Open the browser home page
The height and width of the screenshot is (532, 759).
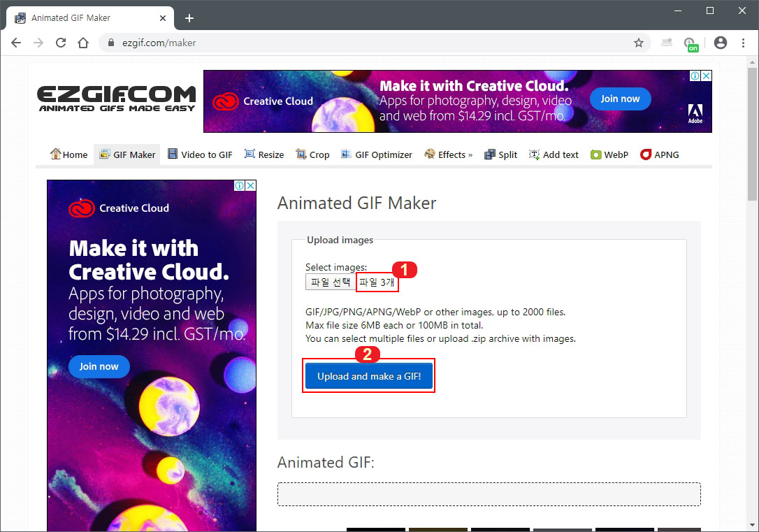[83, 43]
